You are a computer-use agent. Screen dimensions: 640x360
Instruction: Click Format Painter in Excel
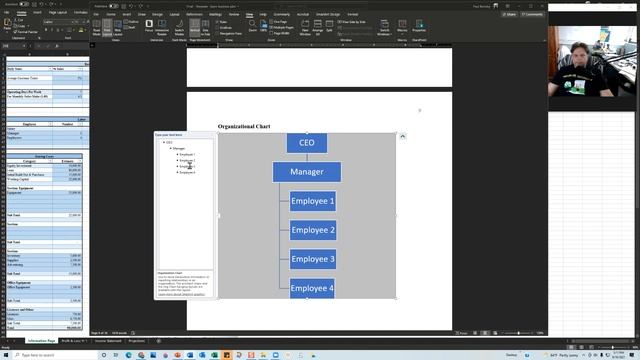[x=25, y=32]
